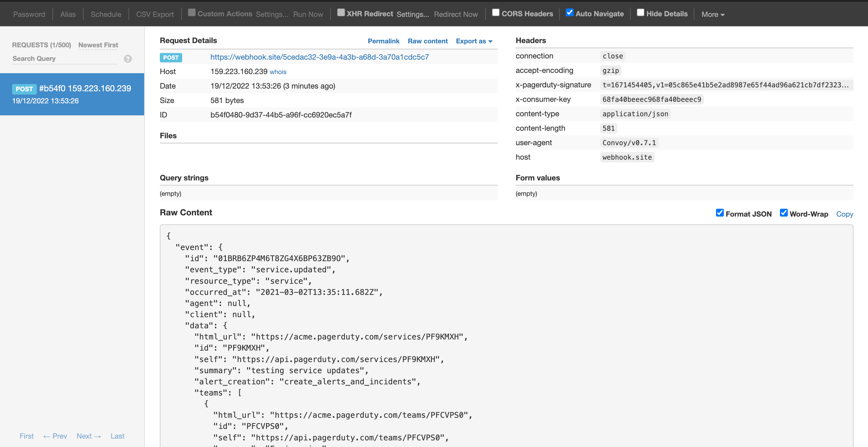Viewport: 868px width, 447px height.
Task: Click the webhook.site request URL link
Action: pos(320,57)
